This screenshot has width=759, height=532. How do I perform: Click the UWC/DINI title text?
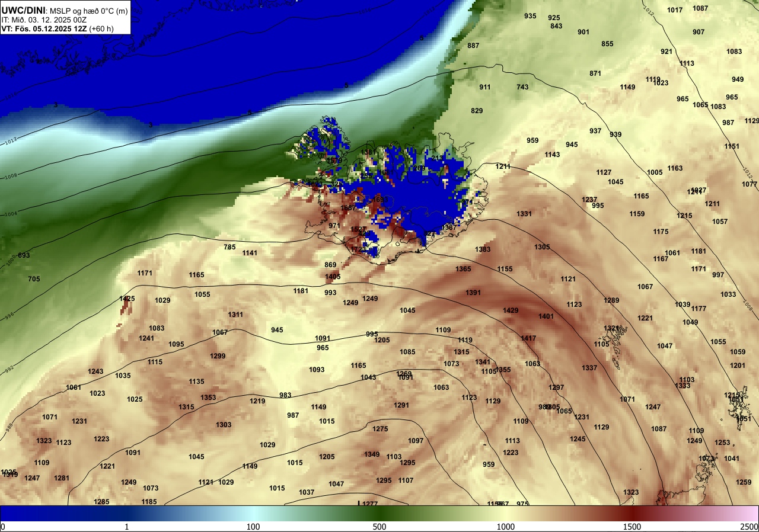tap(23, 10)
